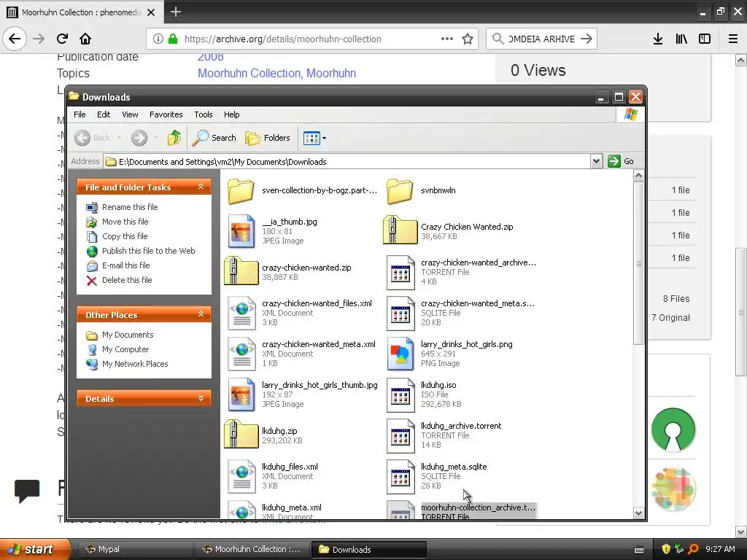
Task: Show site information icon in URL bar
Action: coord(158,39)
